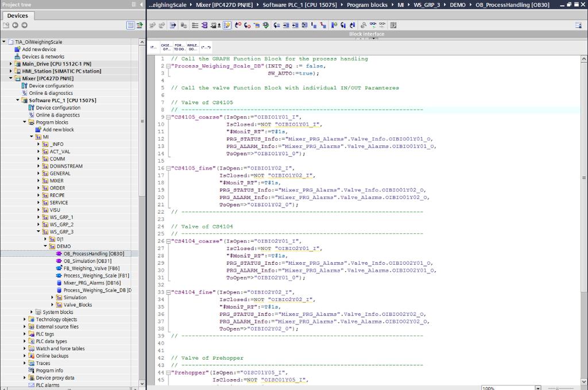Click the code editor vertical scrollbar down arrow
The width and height of the screenshot is (588, 390).
[x=584, y=382]
